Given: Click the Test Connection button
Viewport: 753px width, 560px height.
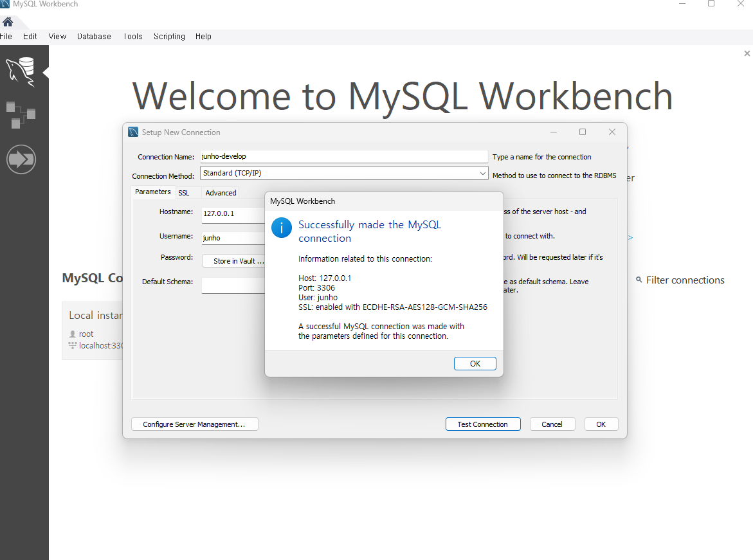Looking at the screenshot, I should [x=483, y=424].
